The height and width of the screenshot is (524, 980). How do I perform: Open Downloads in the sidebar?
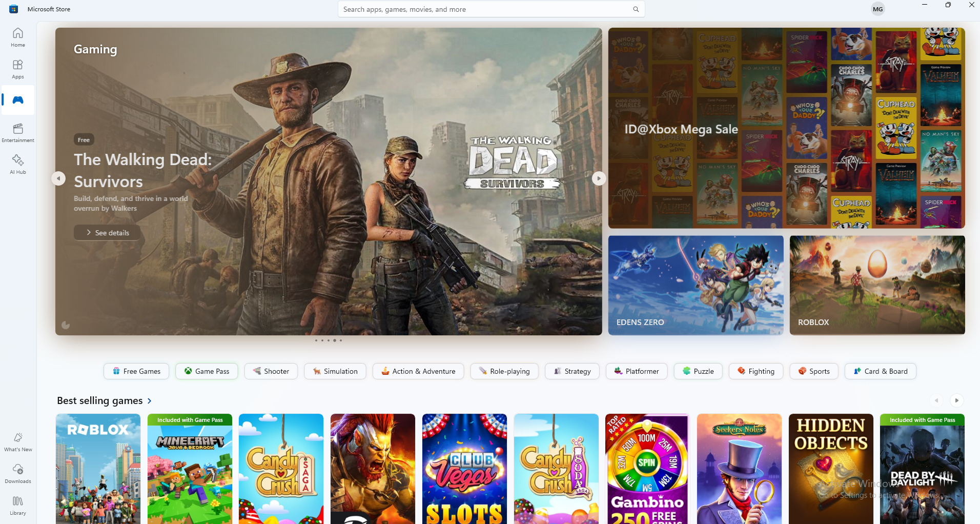point(18,473)
